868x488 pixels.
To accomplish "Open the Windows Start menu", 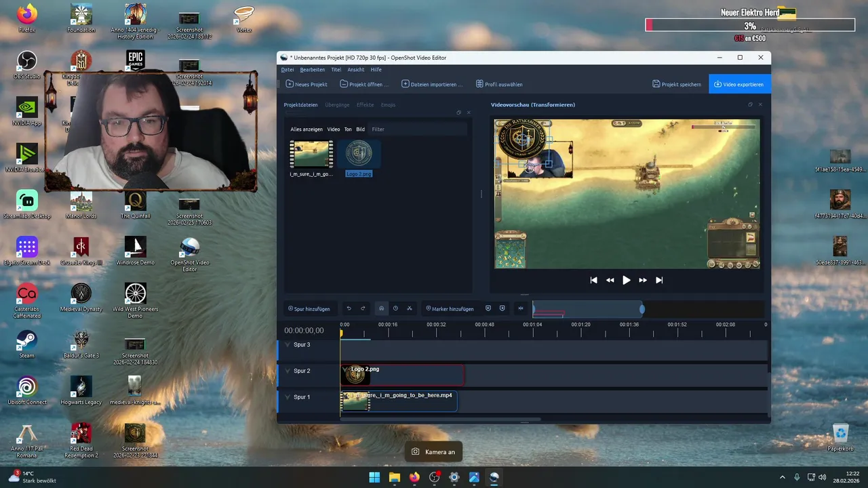I will pos(374,477).
